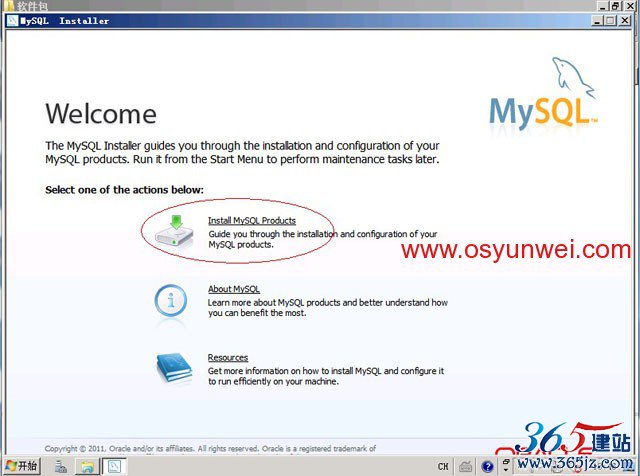
Task: Click the blue info circle icon
Action: [x=171, y=300]
